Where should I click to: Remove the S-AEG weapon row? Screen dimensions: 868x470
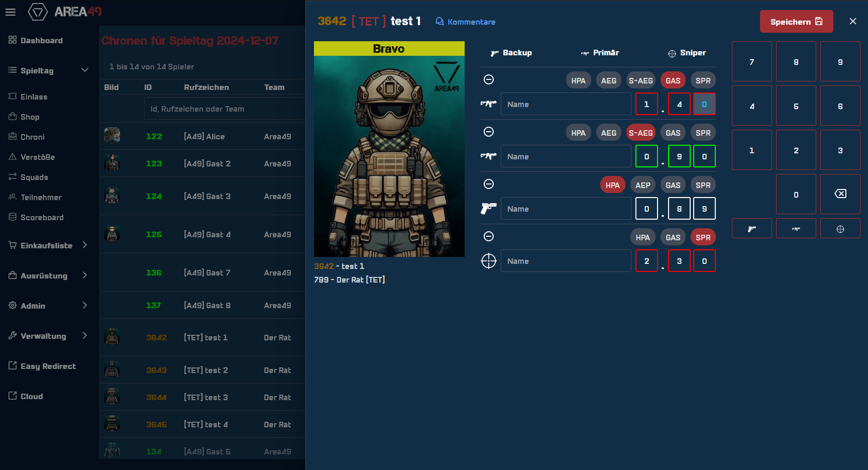(489, 132)
